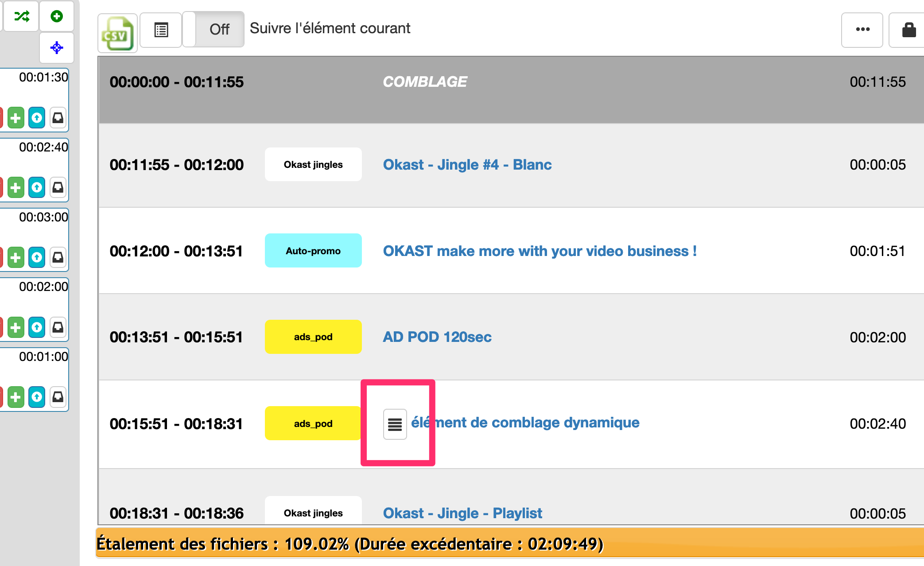Click green plus on 00:01:30 block
924x566 pixels.
(x=16, y=118)
